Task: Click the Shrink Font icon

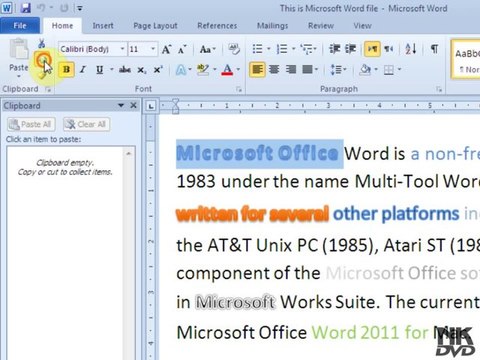Action: coord(182,50)
